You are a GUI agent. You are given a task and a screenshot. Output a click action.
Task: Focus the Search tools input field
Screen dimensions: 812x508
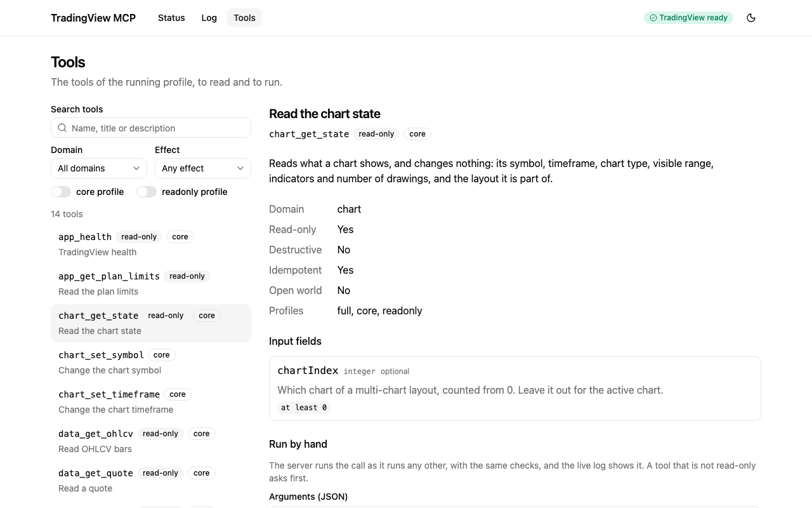(151, 128)
